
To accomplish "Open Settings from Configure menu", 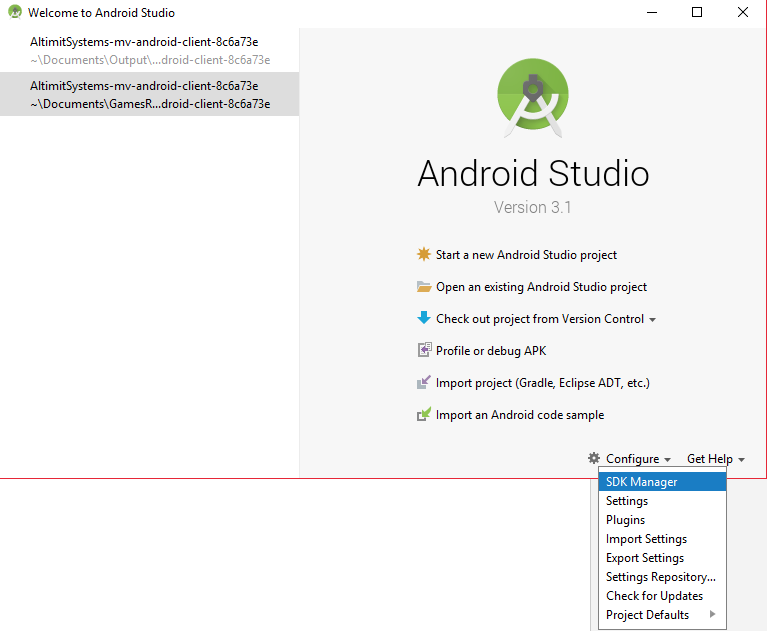I will [x=662, y=501].
